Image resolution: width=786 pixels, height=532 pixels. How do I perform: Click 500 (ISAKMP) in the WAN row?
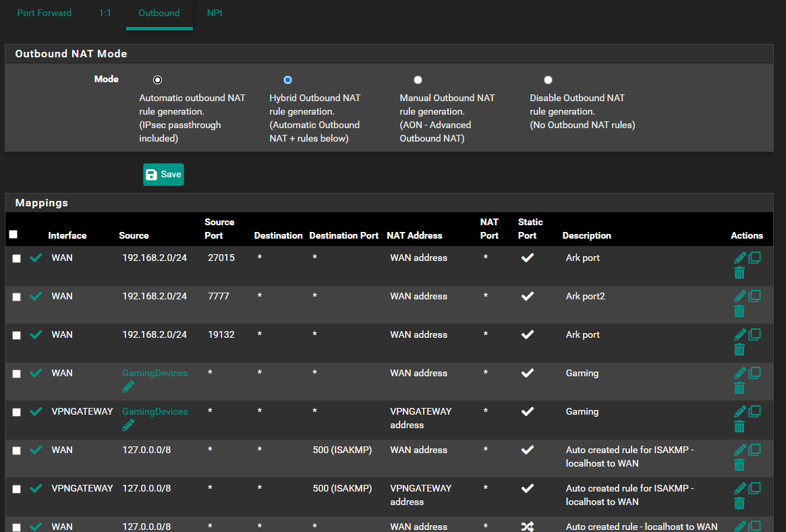pos(342,450)
